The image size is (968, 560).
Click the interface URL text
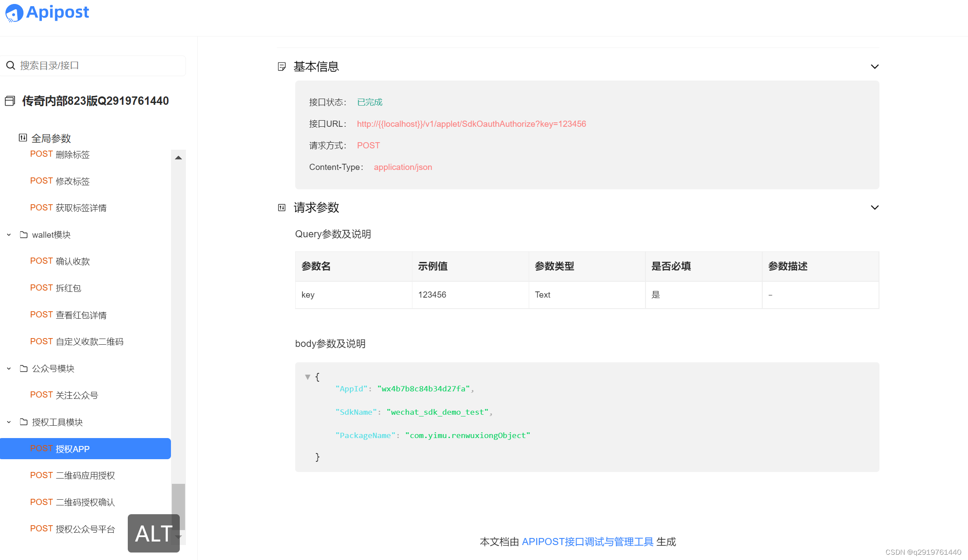[471, 124]
